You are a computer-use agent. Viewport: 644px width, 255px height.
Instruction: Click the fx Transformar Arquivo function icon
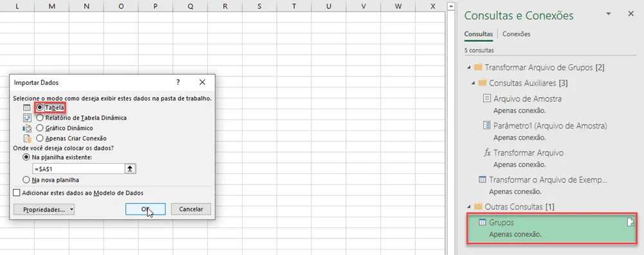point(487,153)
